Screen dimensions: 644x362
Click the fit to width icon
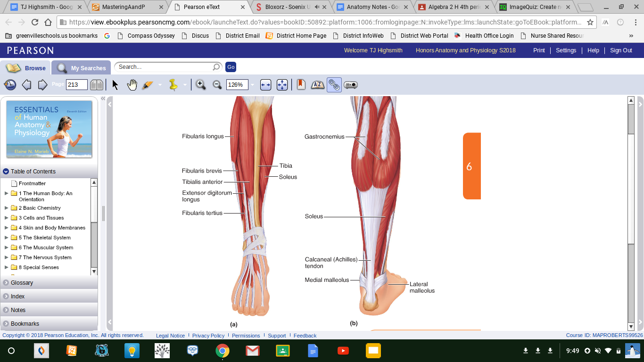265,85
